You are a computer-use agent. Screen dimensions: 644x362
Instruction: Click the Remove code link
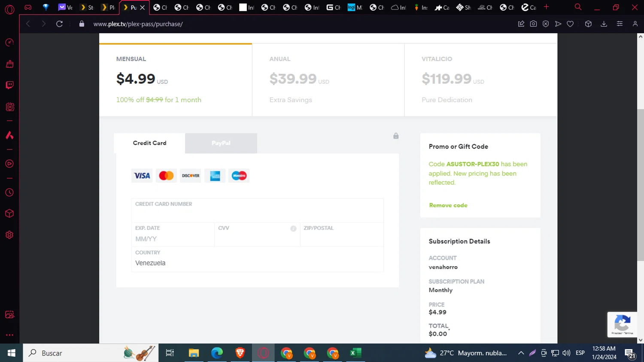[x=448, y=205]
